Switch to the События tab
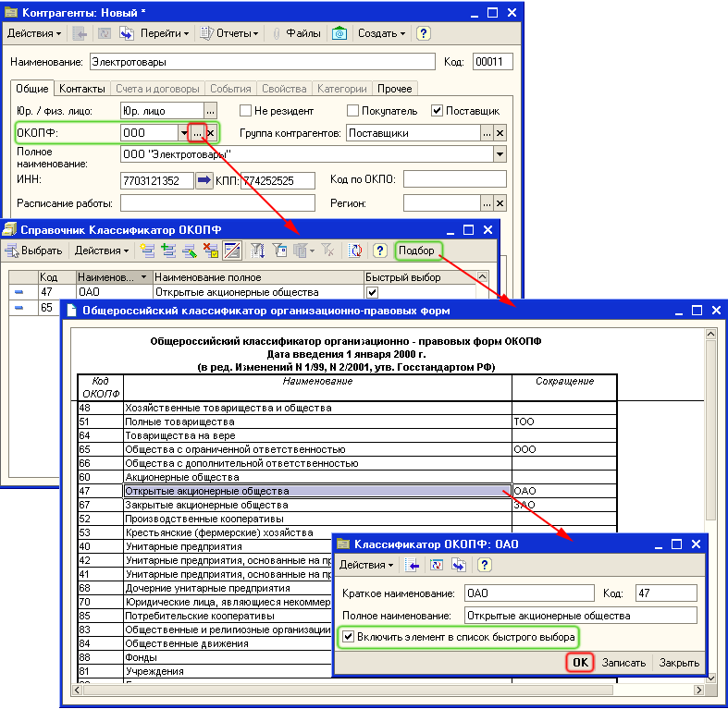 coord(230,89)
